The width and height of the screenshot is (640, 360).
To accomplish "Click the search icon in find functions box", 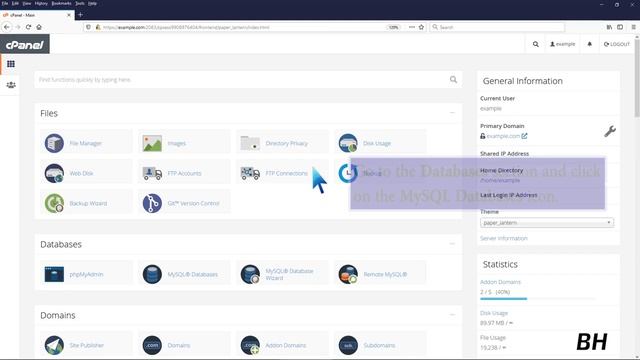I will click(x=453, y=80).
